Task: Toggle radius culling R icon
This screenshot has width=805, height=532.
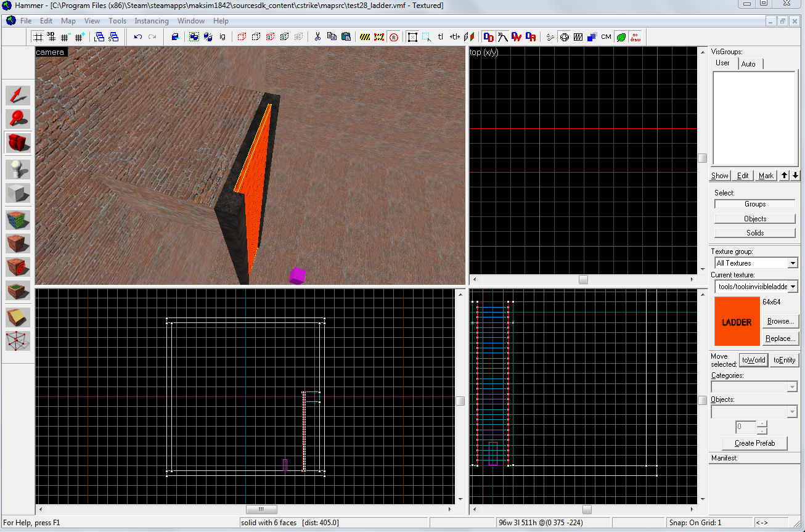Action: point(393,37)
